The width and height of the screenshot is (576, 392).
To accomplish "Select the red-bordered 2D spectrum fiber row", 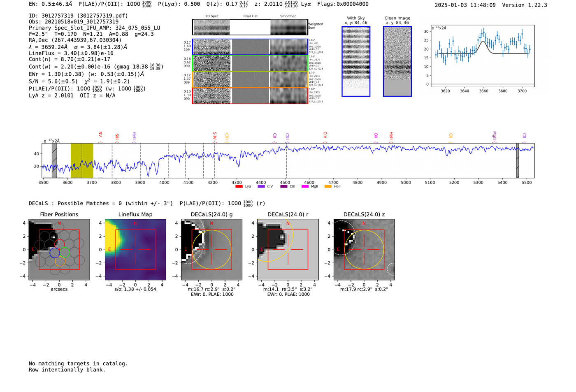I will (x=250, y=95).
